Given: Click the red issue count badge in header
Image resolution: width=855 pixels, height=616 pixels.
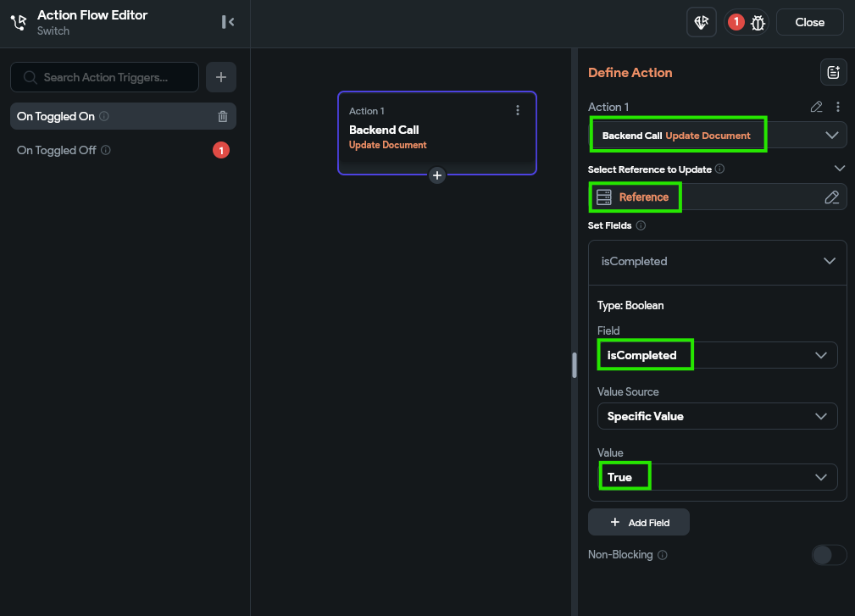Looking at the screenshot, I should click(736, 22).
